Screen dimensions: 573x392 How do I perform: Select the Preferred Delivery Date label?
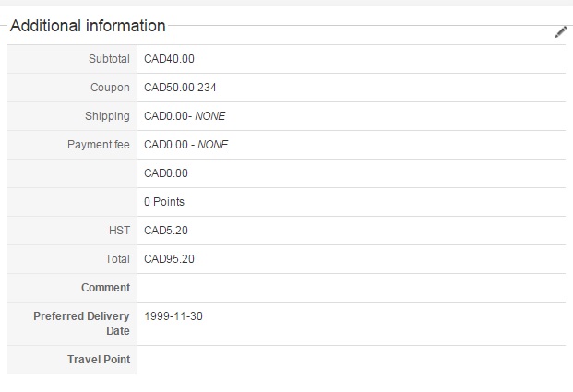81,324
